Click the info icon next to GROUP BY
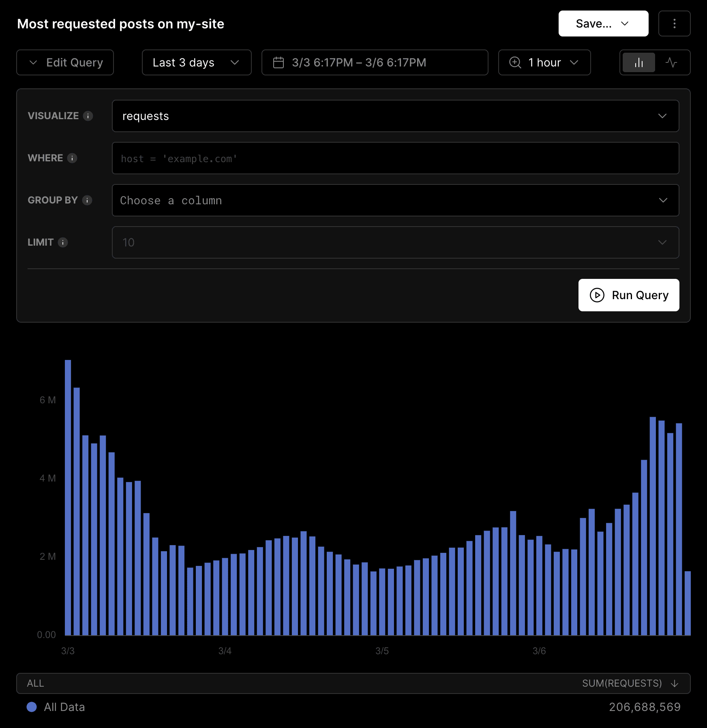707x728 pixels. pyautogui.click(x=87, y=200)
